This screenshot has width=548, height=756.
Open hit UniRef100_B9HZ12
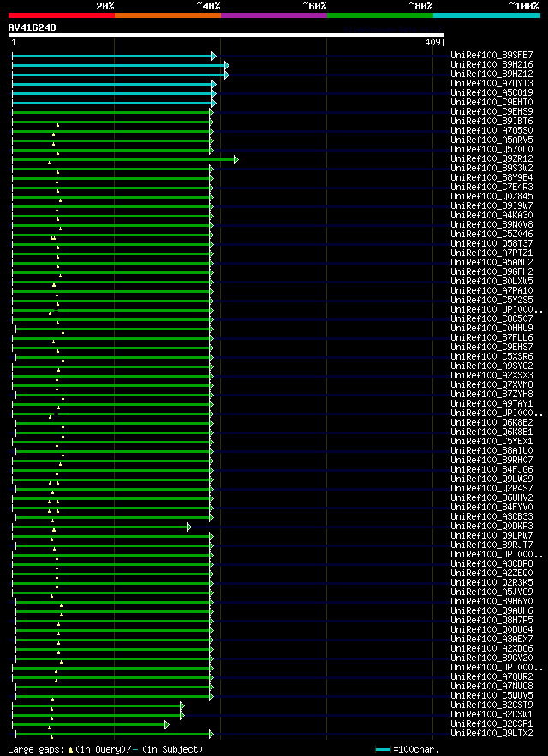pos(491,74)
